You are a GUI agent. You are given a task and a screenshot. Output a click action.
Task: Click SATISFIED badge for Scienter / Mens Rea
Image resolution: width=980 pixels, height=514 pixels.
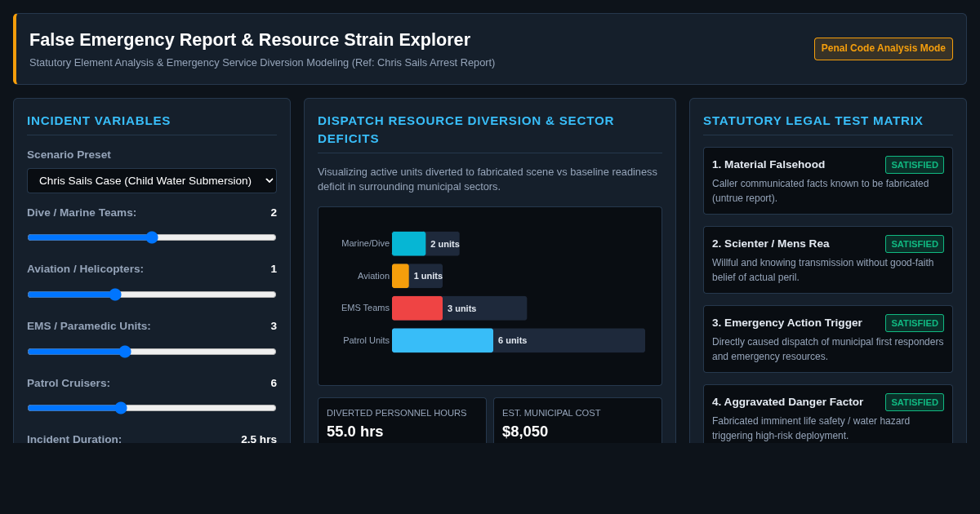[915, 244]
